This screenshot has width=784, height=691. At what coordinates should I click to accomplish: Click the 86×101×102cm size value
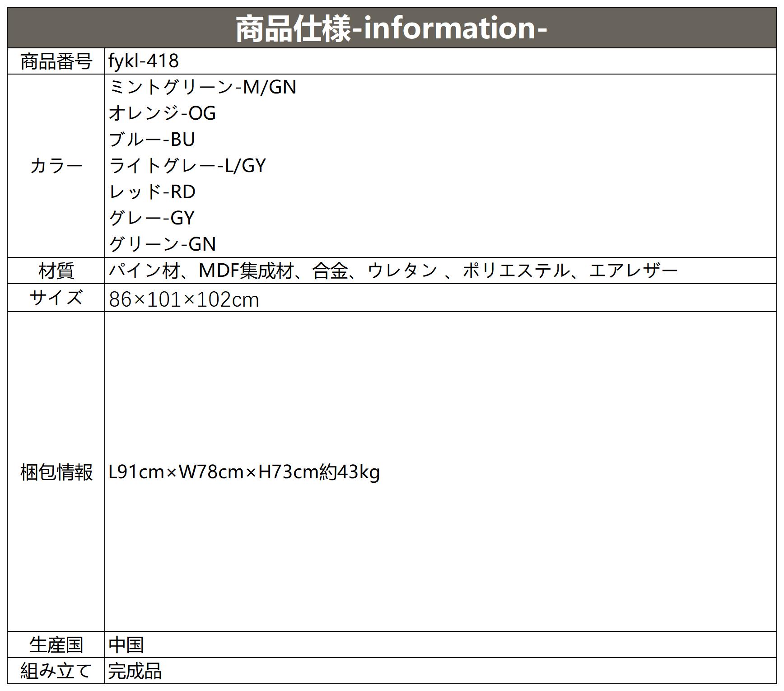184,299
